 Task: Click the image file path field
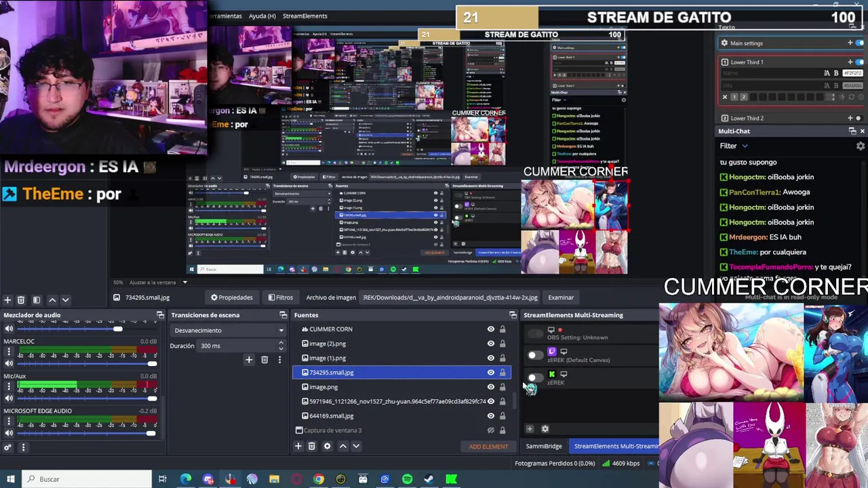tap(450, 298)
